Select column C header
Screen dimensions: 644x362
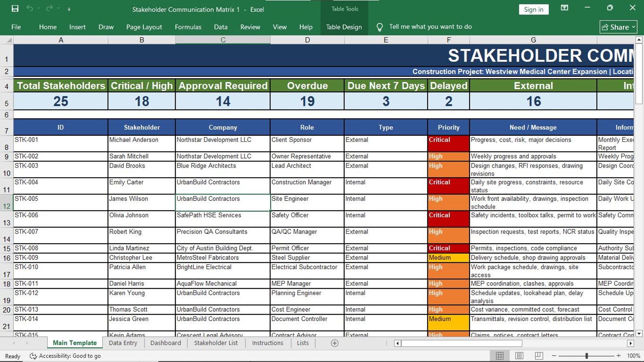(x=223, y=40)
